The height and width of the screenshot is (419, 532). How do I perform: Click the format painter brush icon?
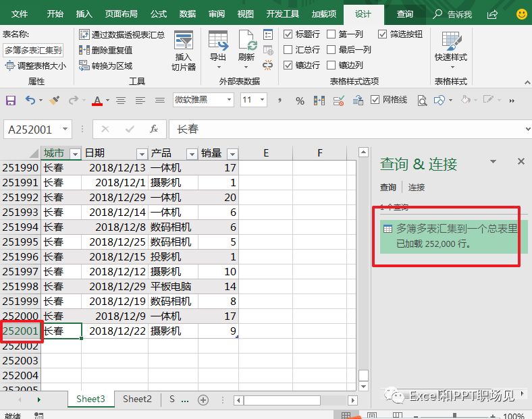[x=54, y=101]
